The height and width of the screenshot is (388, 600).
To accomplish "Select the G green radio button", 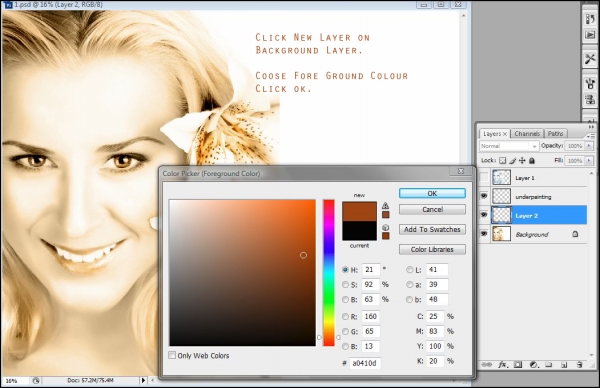I will 345,331.
